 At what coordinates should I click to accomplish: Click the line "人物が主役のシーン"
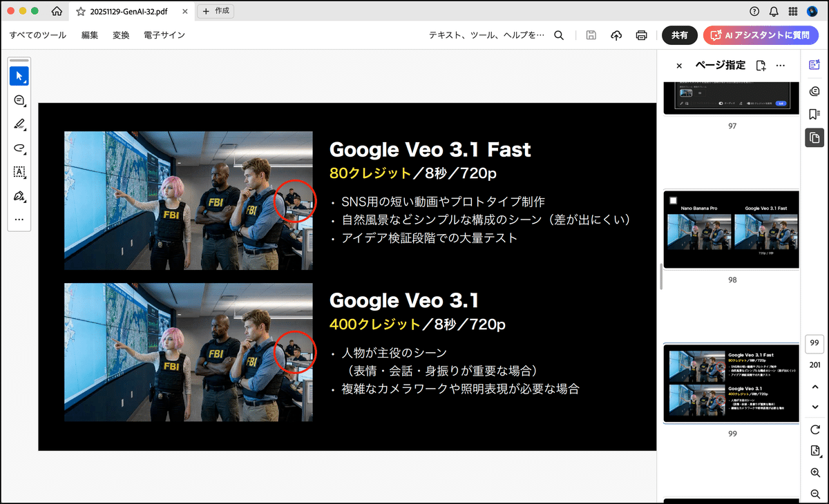[x=394, y=353]
